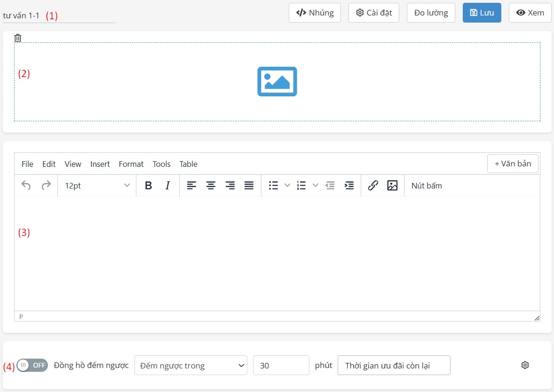
Task: Center align the text
Action: pos(211,186)
